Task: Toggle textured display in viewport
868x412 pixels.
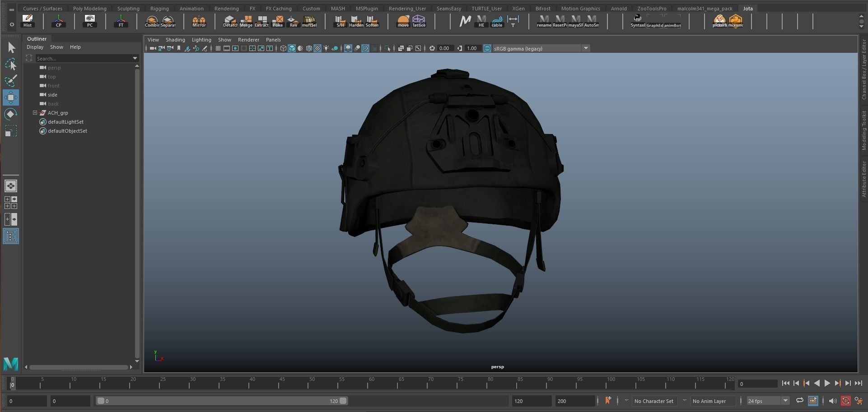Action: 317,48
